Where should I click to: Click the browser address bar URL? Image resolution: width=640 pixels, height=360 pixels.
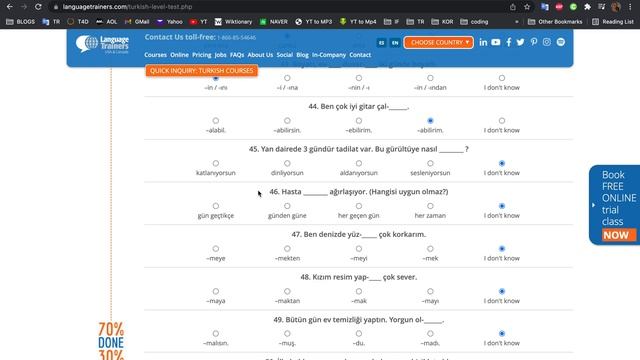pos(127,7)
